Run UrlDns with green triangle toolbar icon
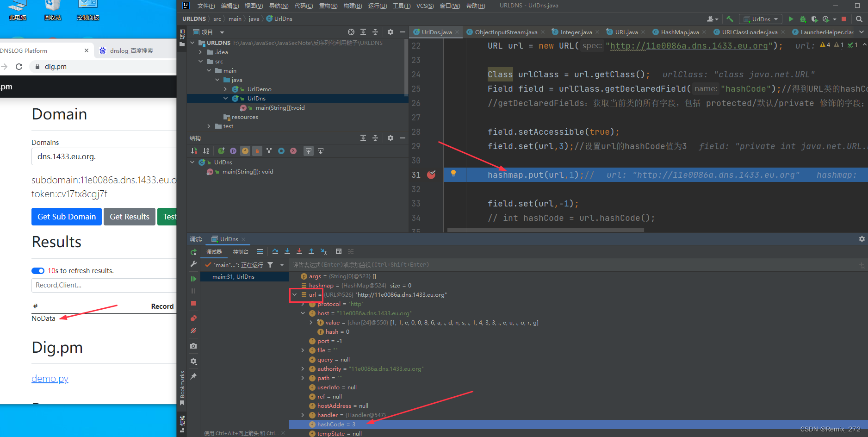 791,19
